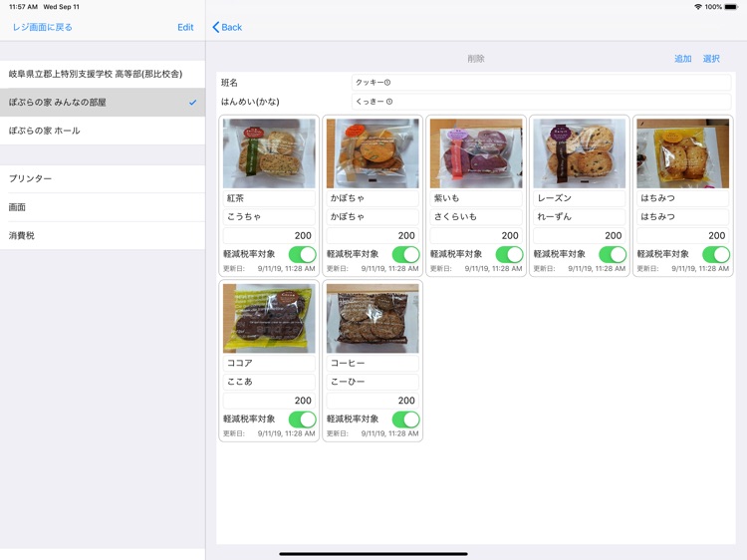Edit the product name 紫いも
This screenshot has width=747, height=560.
[476, 197]
